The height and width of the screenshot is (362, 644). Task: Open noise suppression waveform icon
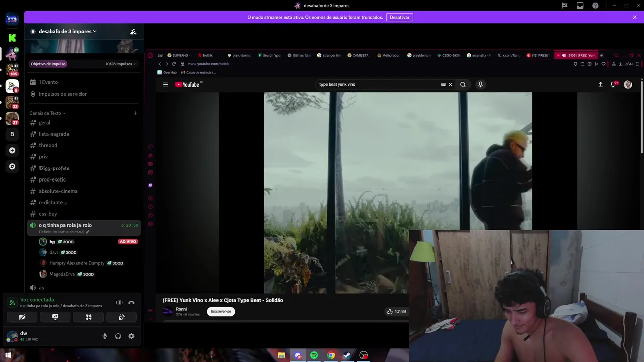[x=119, y=302]
